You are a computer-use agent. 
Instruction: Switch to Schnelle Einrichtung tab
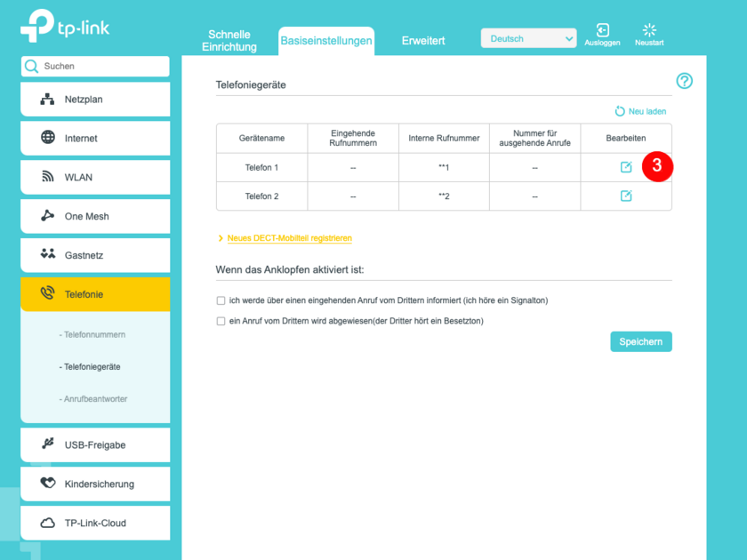tap(229, 41)
